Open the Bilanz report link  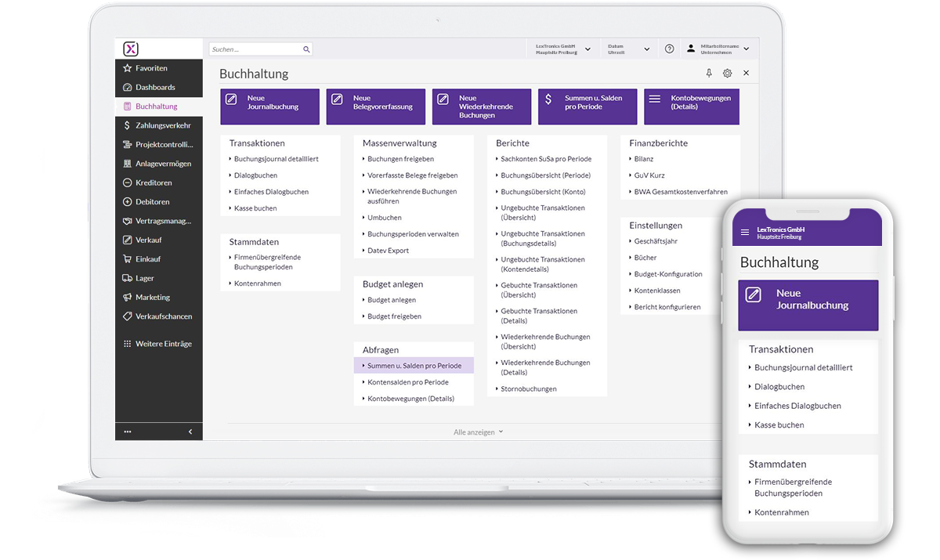644,159
